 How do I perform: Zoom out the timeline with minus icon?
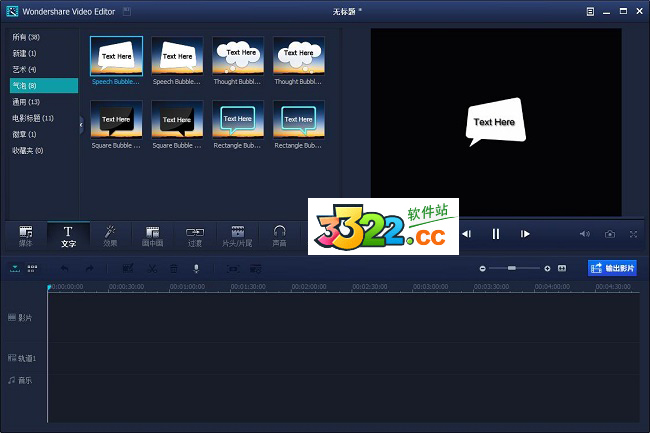(x=483, y=269)
